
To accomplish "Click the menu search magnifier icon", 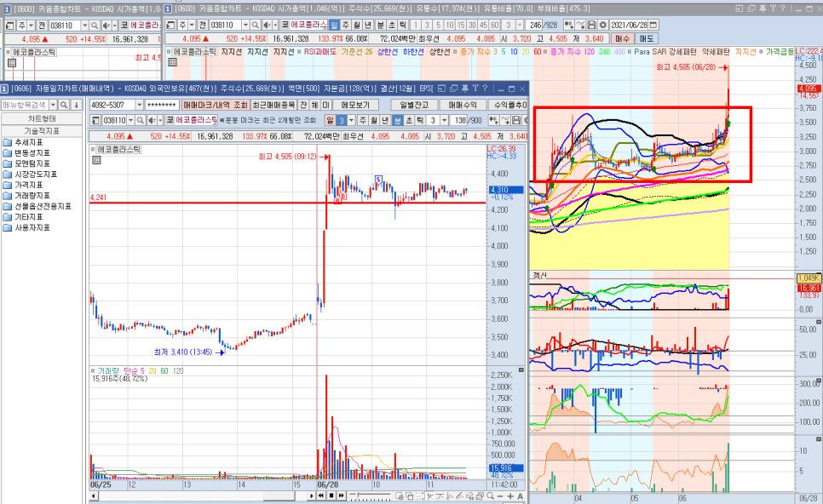I will click(x=64, y=105).
